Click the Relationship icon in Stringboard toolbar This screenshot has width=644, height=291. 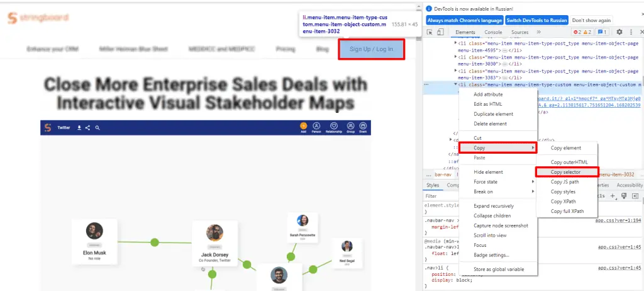pyautogui.click(x=335, y=127)
